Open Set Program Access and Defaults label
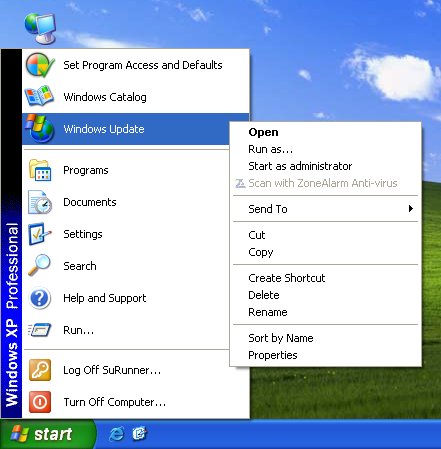This screenshot has height=449, width=441. (143, 65)
